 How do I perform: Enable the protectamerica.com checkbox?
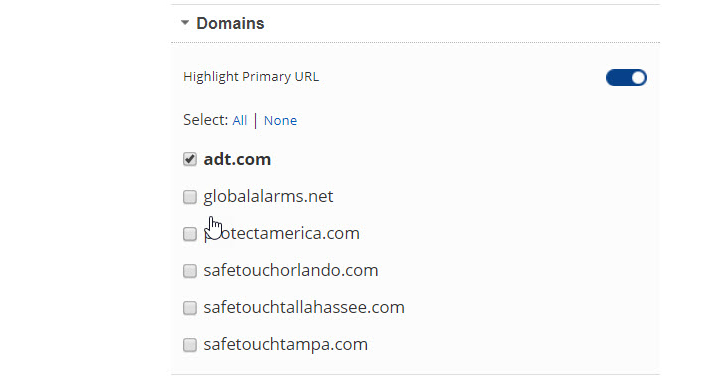click(190, 234)
